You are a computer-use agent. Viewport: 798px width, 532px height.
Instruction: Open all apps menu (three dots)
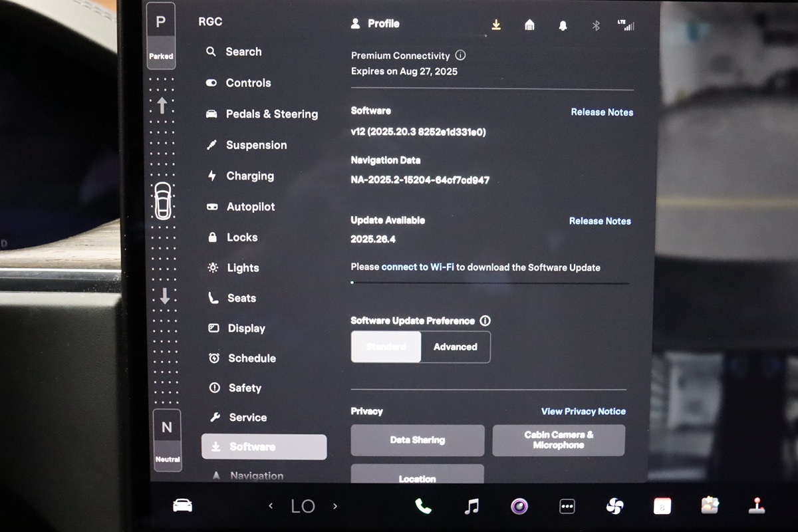pyautogui.click(x=567, y=507)
